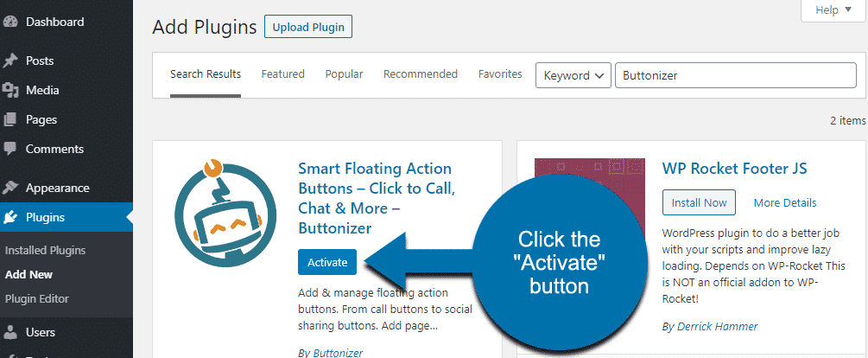This screenshot has height=358, width=868.
Task: Open the Recommended plugins tab
Action: coord(420,74)
